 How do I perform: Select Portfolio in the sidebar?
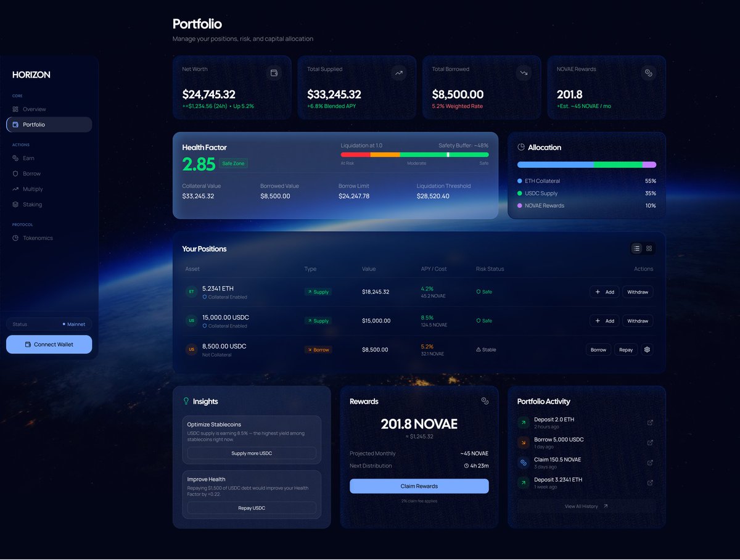(49, 125)
